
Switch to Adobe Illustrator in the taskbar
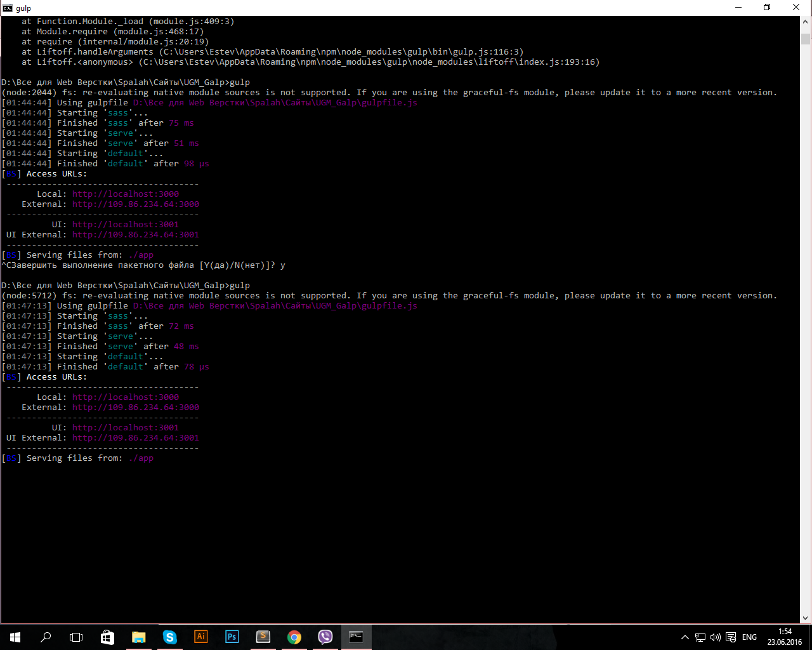[200, 637]
